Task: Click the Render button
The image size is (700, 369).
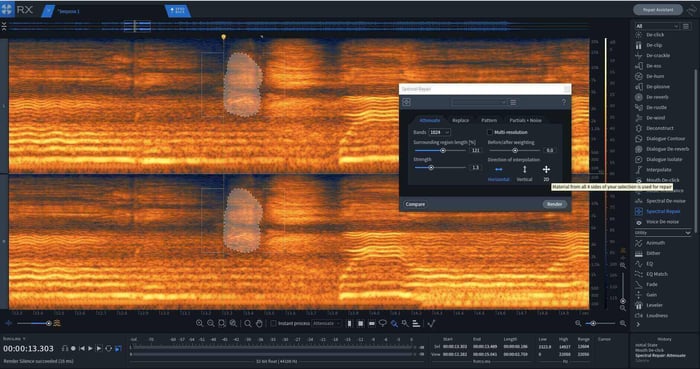Action: click(554, 204)
